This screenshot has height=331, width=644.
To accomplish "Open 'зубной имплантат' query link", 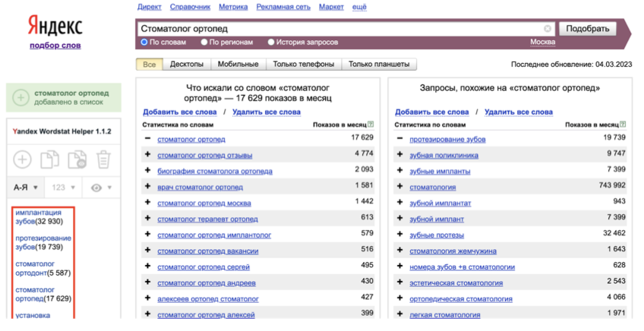I will pyautogui.click(x=440, y=203).
